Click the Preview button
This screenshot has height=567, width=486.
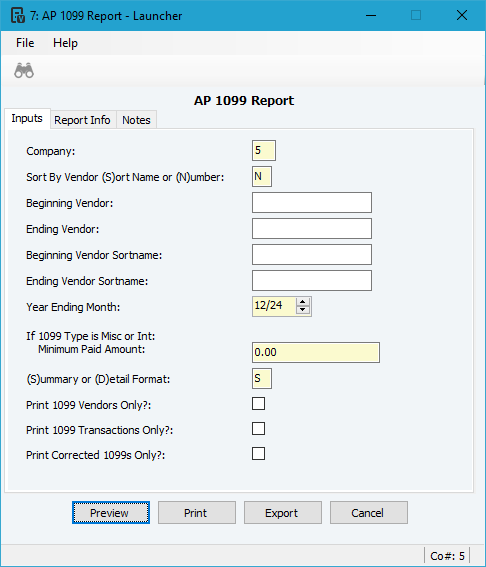tap(111, 512)
